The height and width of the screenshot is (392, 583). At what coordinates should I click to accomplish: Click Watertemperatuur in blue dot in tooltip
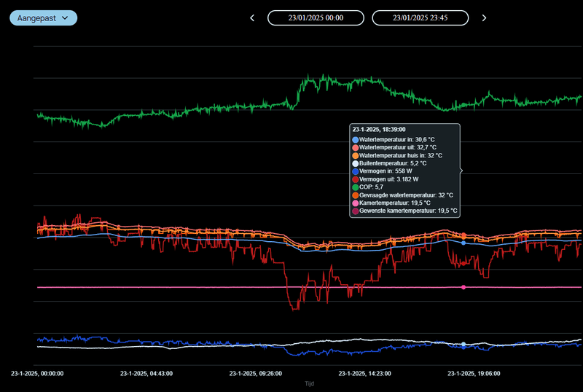point(356,139)
